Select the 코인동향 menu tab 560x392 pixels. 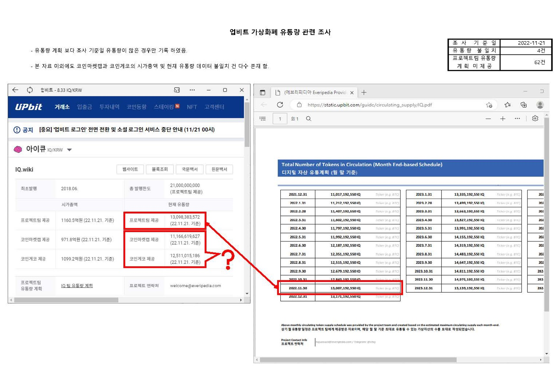click(x=136, y=107)
